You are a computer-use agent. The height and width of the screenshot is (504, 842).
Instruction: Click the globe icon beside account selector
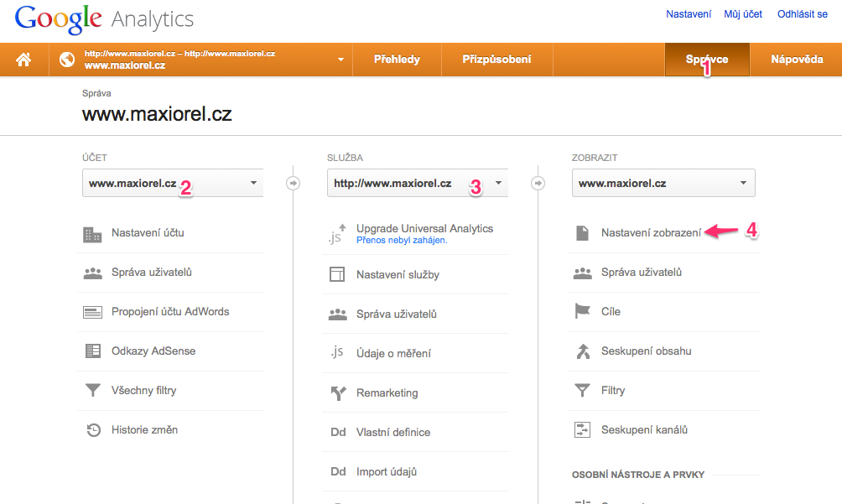67,60
